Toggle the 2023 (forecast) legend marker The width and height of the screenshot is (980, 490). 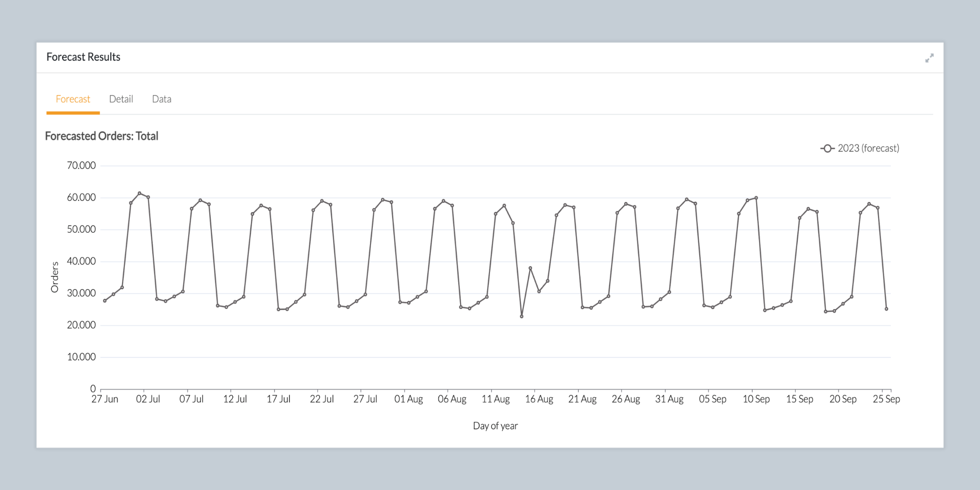pyautogui.click(x=827, y=148)
